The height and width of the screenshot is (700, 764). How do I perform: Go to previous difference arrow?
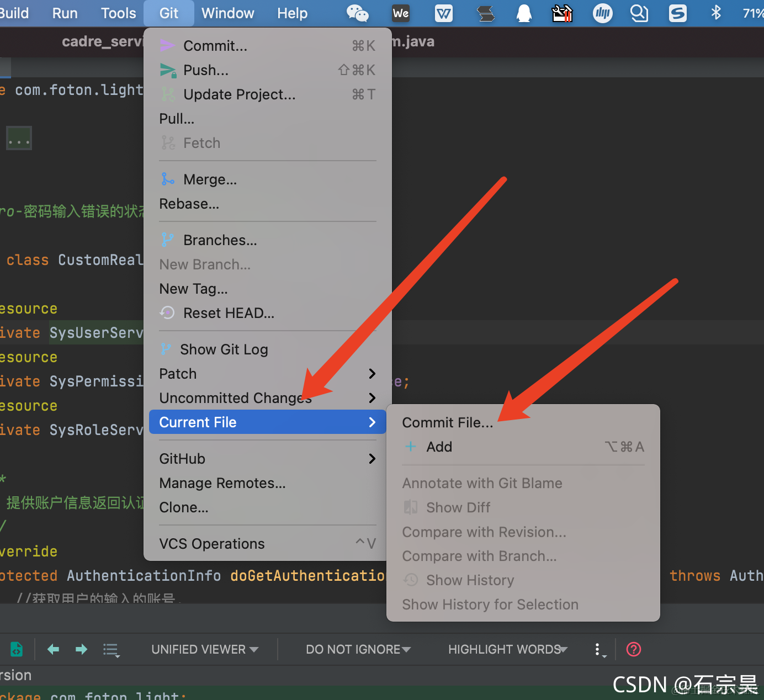(x=54, y=649)
